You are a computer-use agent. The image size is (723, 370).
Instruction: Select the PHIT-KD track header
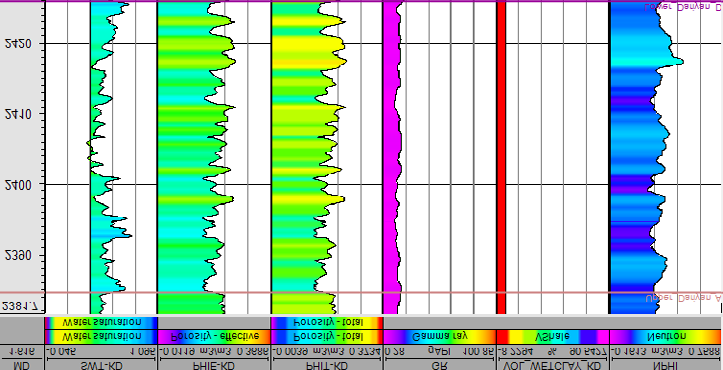tap(327, 366)
